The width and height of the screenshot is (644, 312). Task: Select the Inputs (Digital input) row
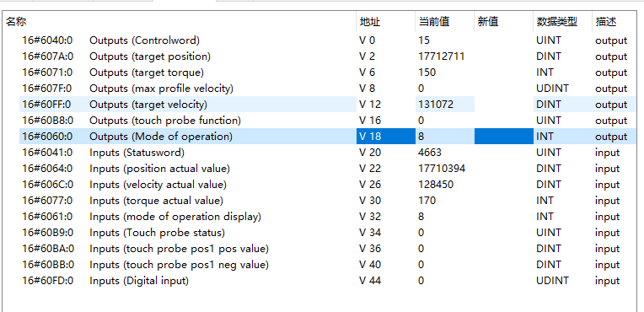[x=328, y=281]
